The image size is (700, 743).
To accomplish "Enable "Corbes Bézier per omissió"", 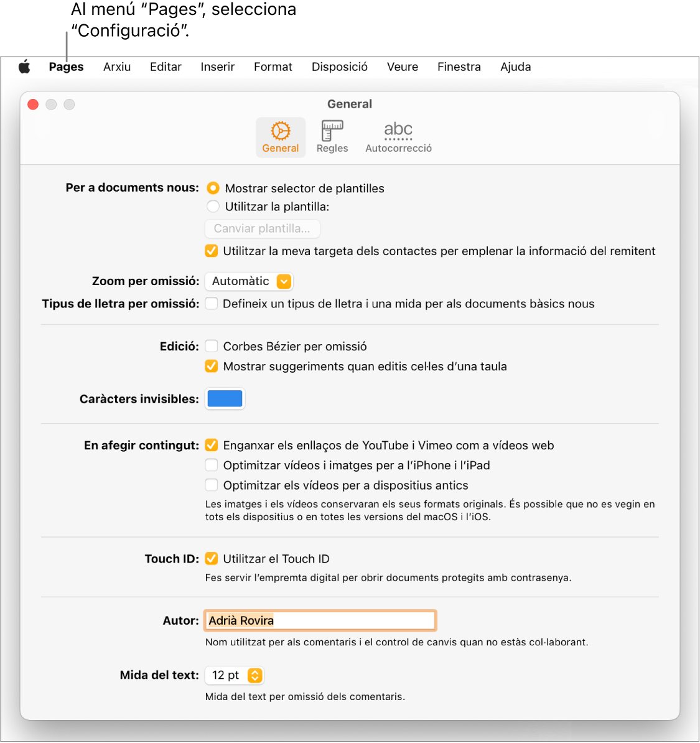I will (x=212, y=346).
